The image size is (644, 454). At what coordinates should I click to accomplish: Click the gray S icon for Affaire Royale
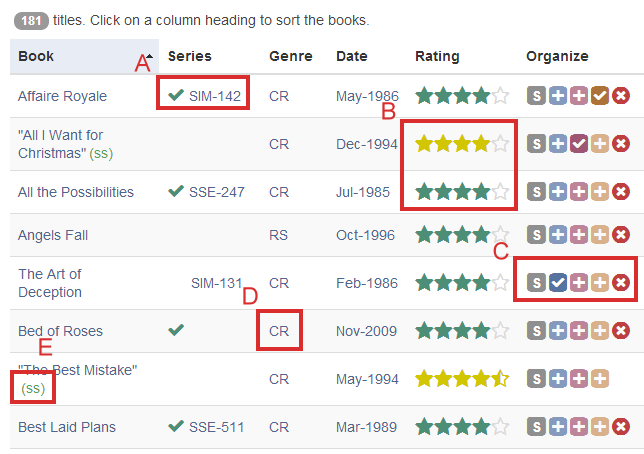click(x=536, y=96)
